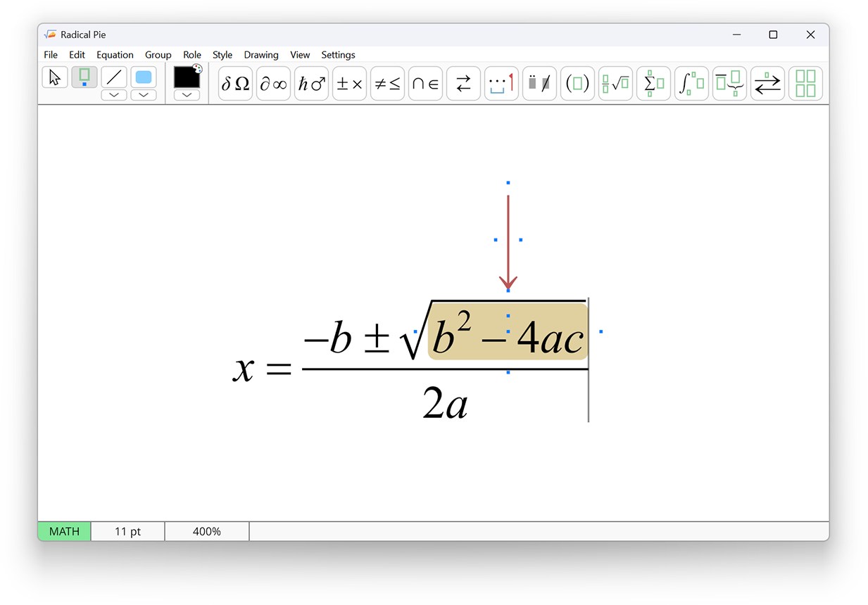Viewport: 868px width, 605px height.
Task: Insert an underbrace or overbar template
Action: pyautogui.click(x=729, y=83)
